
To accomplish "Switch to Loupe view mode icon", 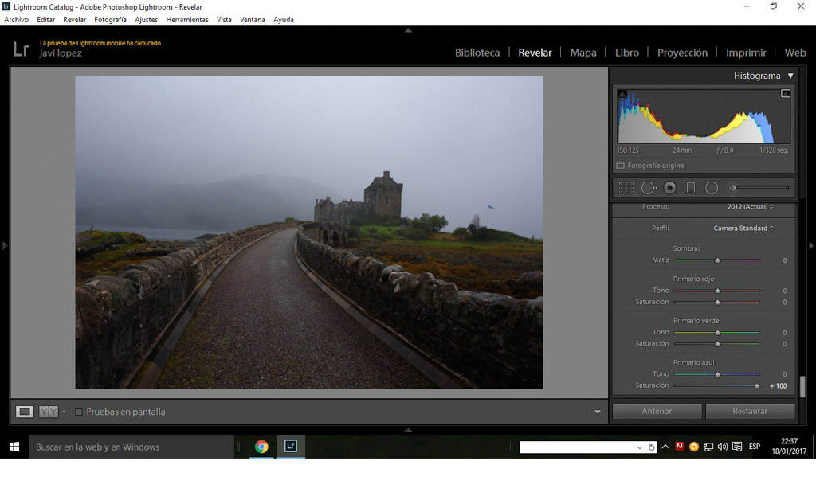I will click(x=25, y=412).
